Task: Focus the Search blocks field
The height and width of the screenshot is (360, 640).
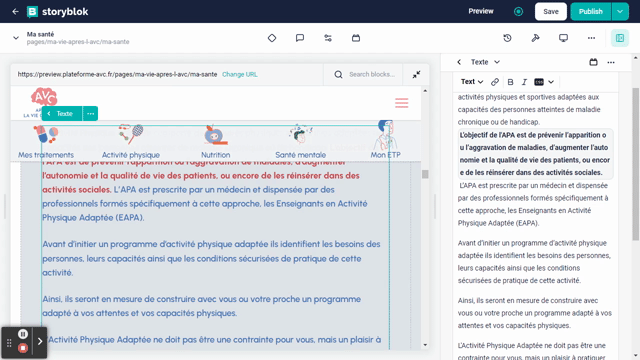Action: tap(372, 74)
